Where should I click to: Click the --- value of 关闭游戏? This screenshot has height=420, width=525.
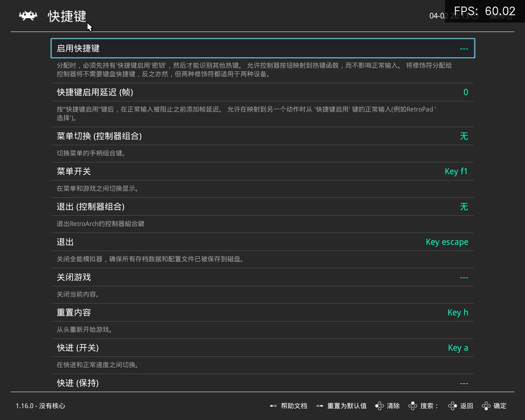(464, 278)
